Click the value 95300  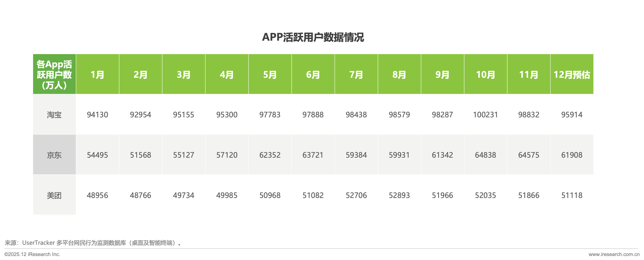point(227,115)
